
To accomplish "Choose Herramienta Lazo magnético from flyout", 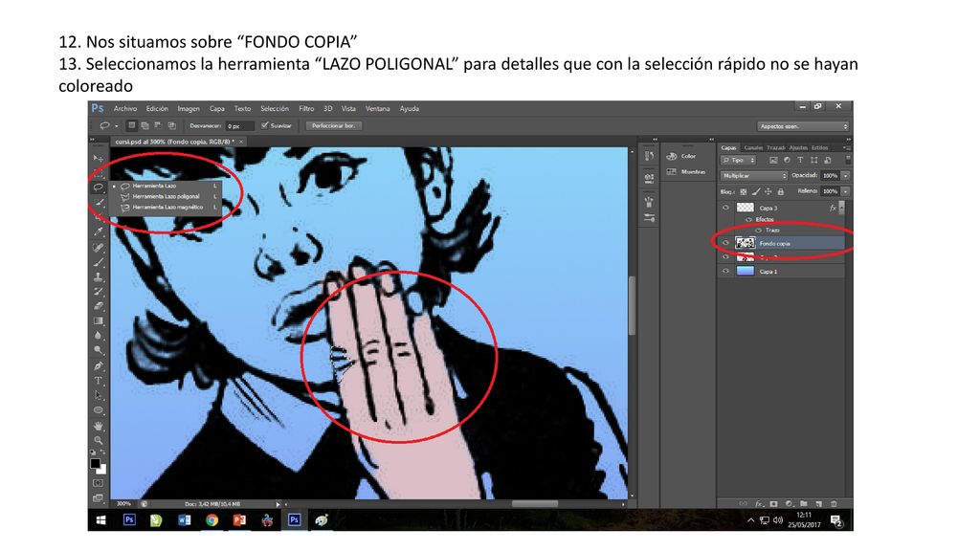I will (x=166, y=207).
